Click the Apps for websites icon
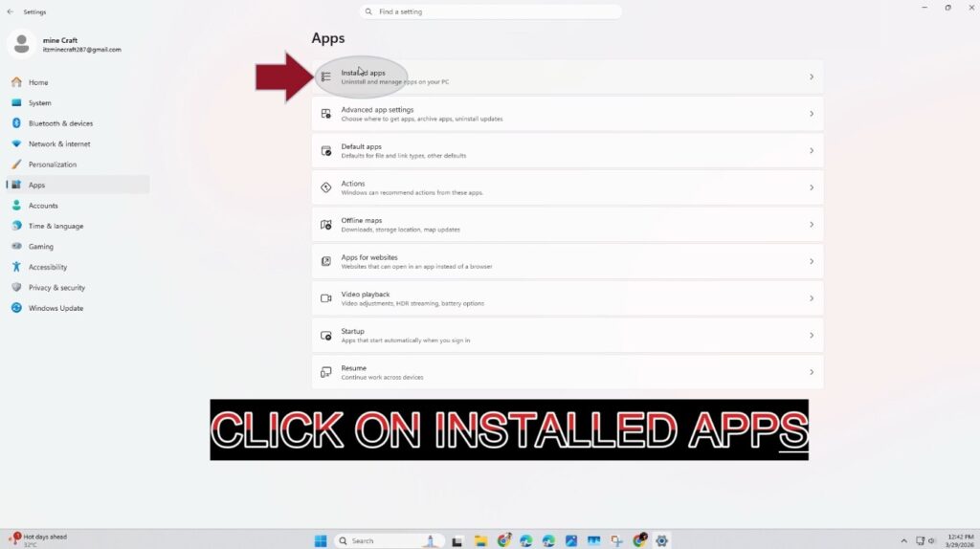Screen dimensions: 980x549 (326, 261)
